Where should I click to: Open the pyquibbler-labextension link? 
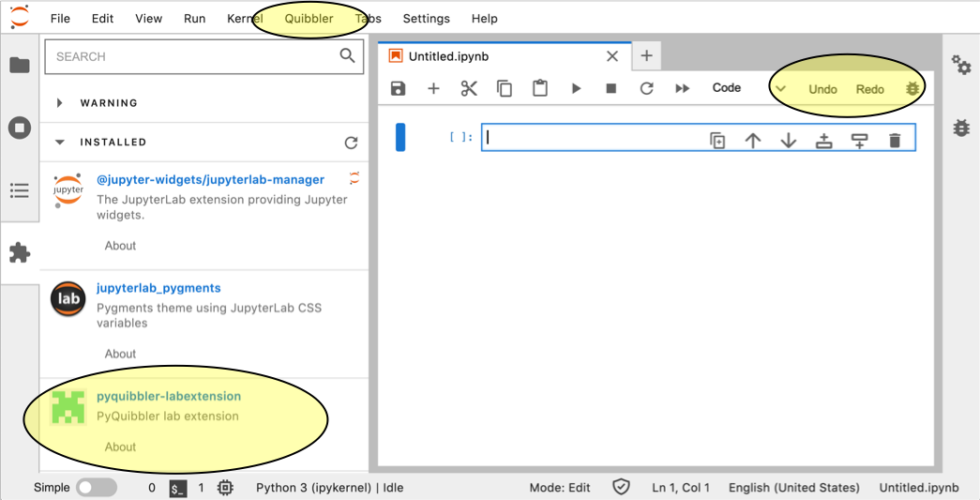[x=169, y=396]
